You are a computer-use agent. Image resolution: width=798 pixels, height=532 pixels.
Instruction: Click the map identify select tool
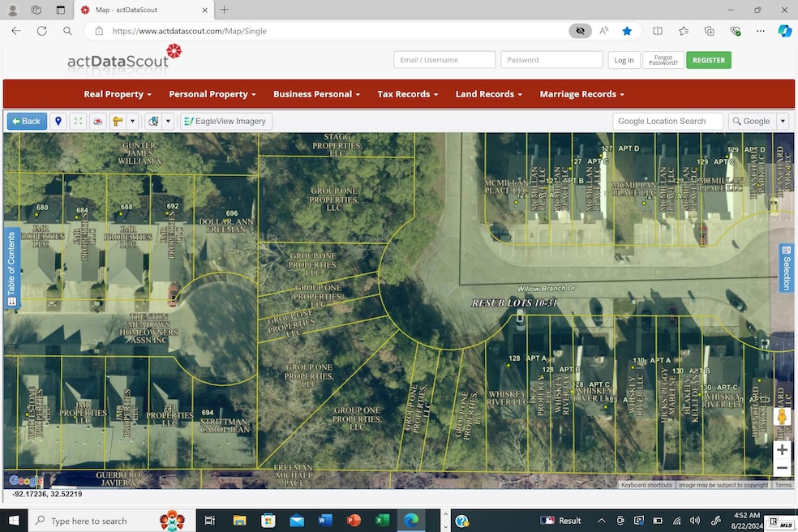click(153, 121)
